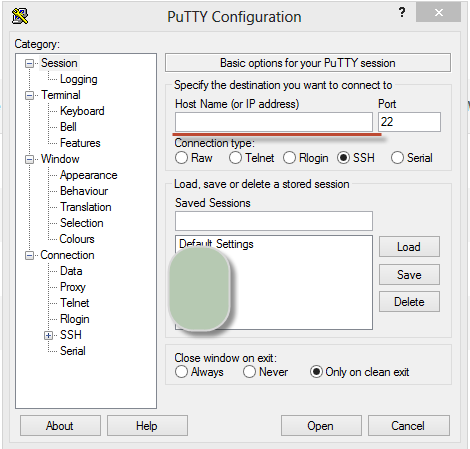The height and width of the screenshot is (449, 470).
Task: Select Default Settings in the sessions list
Action: click(x=216, y=244)
